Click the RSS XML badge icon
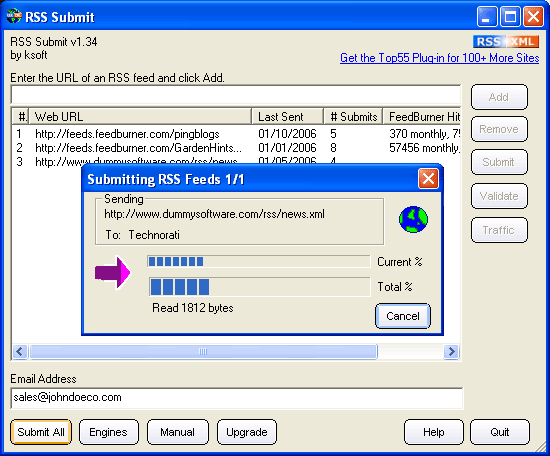 pos(506,42)
